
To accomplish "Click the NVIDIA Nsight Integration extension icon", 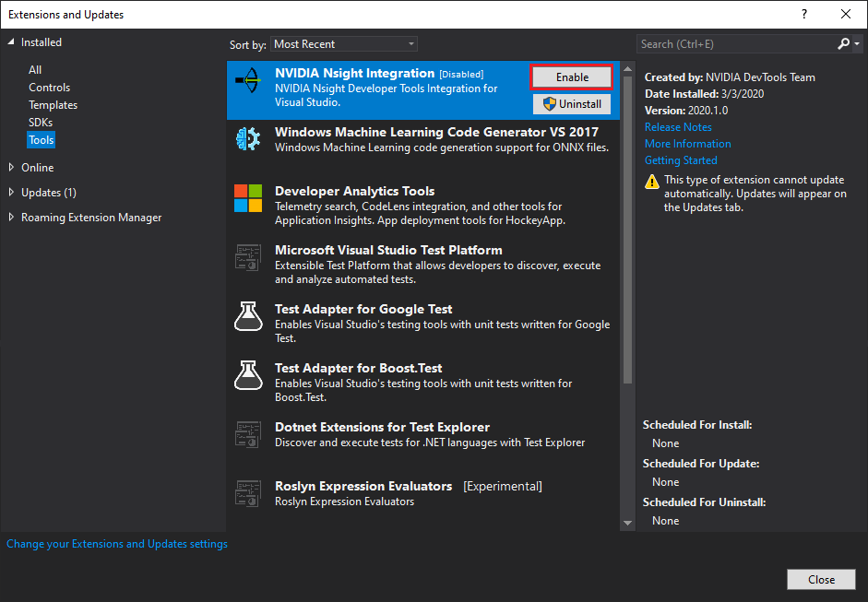I will (248, 80).
